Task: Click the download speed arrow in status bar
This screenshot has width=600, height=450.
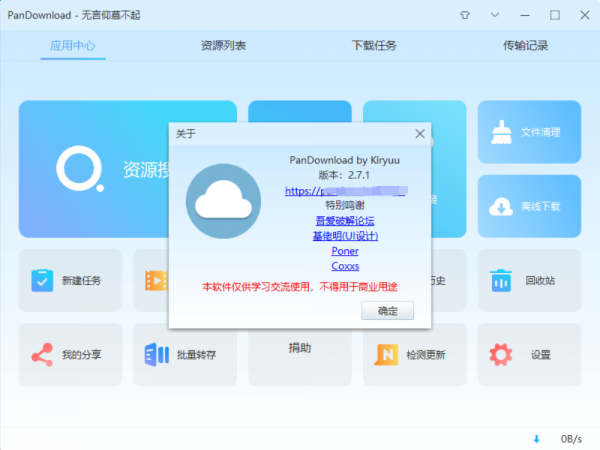Action: (536, 439)
